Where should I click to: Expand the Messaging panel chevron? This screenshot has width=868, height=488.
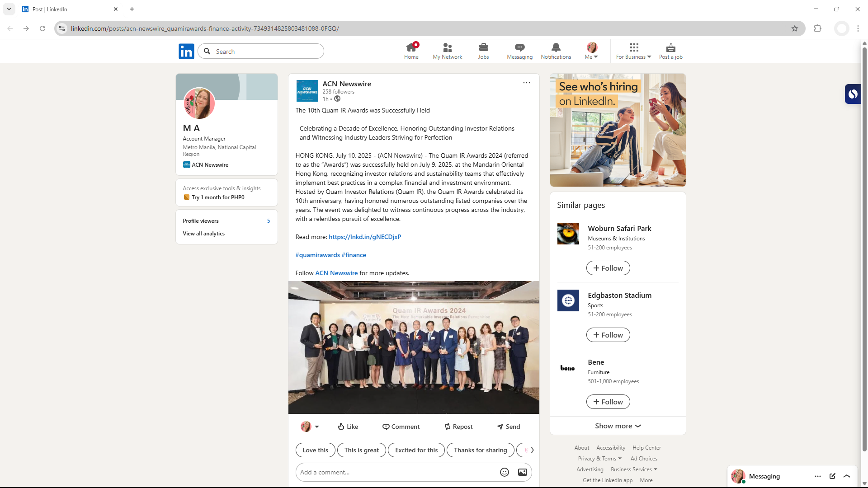[847, 476]
